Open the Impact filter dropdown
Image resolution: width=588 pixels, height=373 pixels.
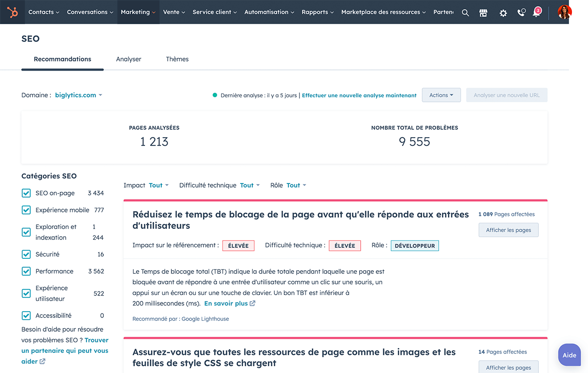tap(158, 185)
